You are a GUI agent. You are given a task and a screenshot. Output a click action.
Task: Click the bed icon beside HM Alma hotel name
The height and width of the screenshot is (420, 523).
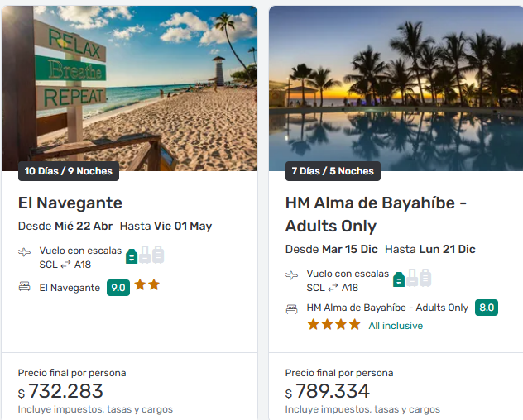pyautogui.click(x=292, y=308)
